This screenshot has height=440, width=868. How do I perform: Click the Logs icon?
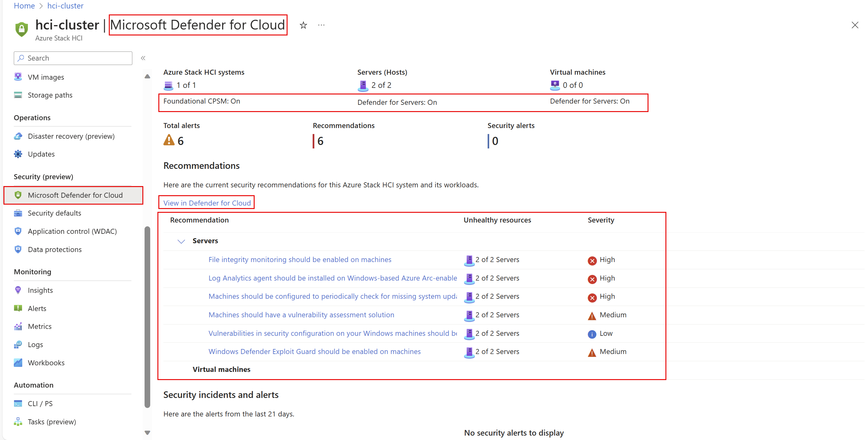[18, 345]
